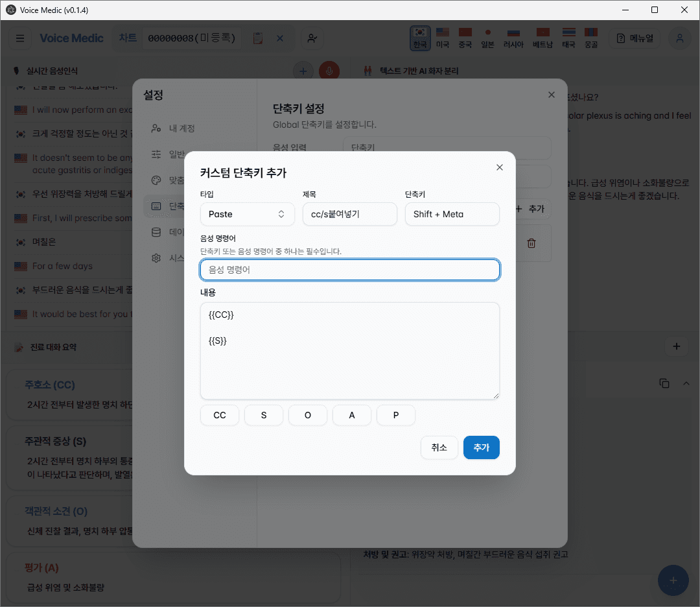Open the hamburger menu at top left
The height and width of the screenshot is (607, 700).
(19, 39)
